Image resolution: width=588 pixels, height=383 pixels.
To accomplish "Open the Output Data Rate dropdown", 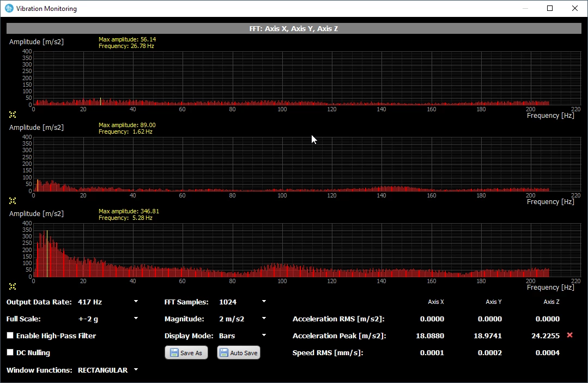I will pos(108,302).
